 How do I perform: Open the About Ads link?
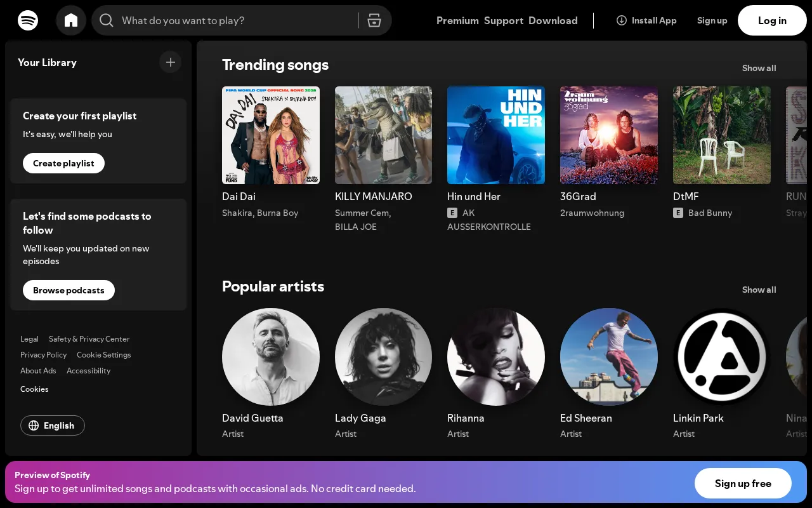click(38, 371)
